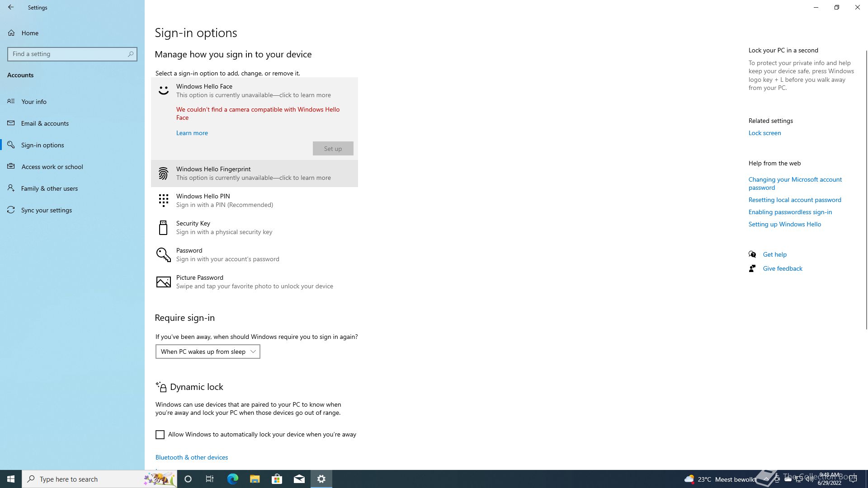
Task: Click the Dynamic lock heading icon
Action: 161,387
